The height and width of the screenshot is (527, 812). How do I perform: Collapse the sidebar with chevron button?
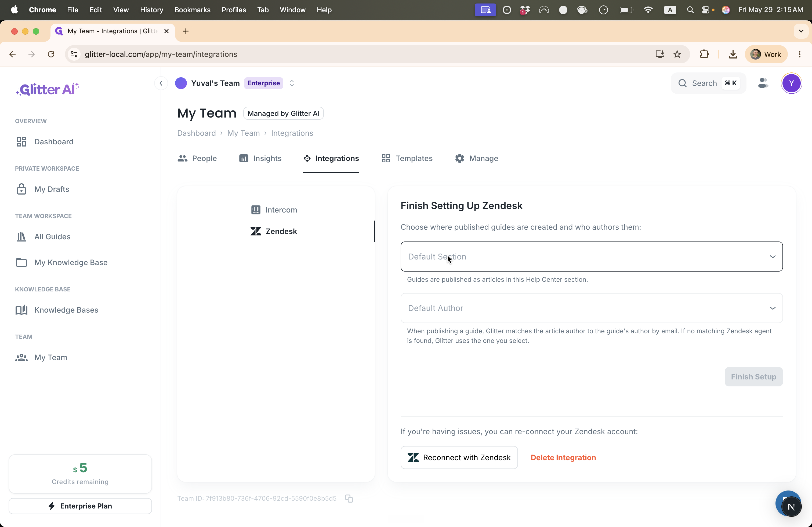(x=161, y=83)
